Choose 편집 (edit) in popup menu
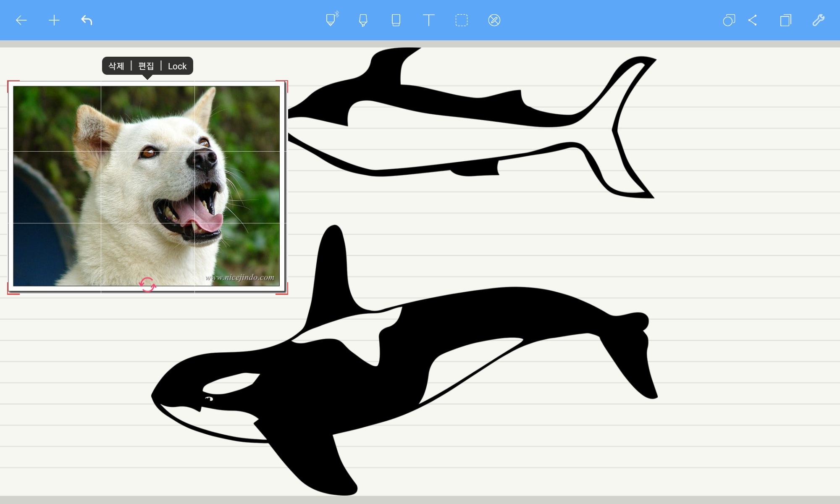The image size is (840, 504). (x=146, y=66)
